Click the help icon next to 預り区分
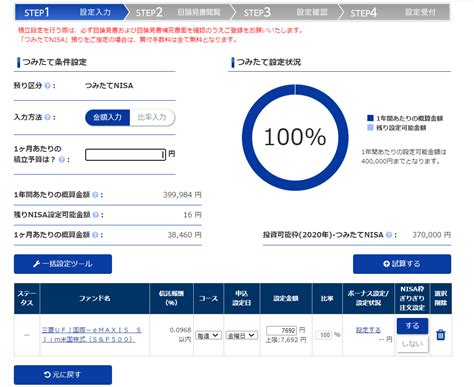 tap(47, 86)
